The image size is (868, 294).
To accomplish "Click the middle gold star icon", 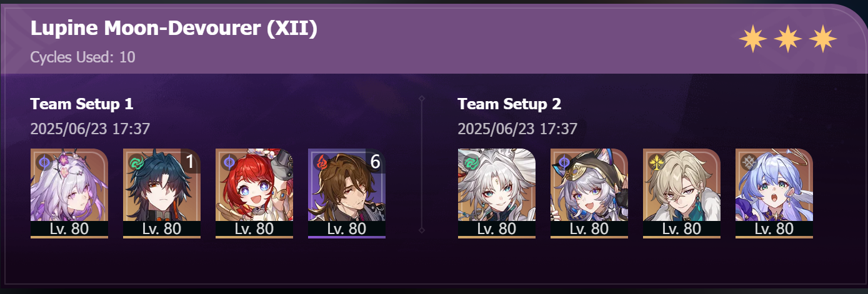I will (788, 40).
